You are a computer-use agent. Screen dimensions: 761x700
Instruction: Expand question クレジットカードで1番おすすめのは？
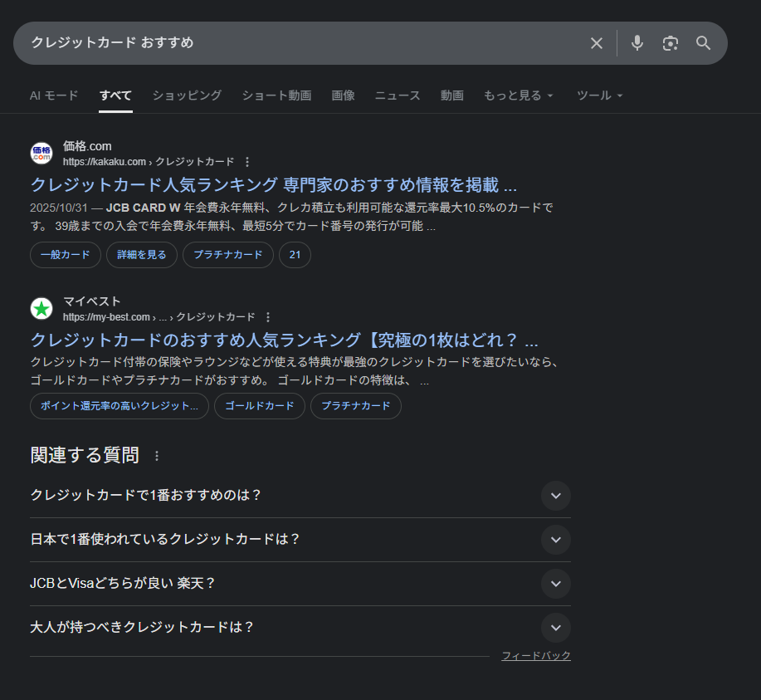[x=555, y=496]
